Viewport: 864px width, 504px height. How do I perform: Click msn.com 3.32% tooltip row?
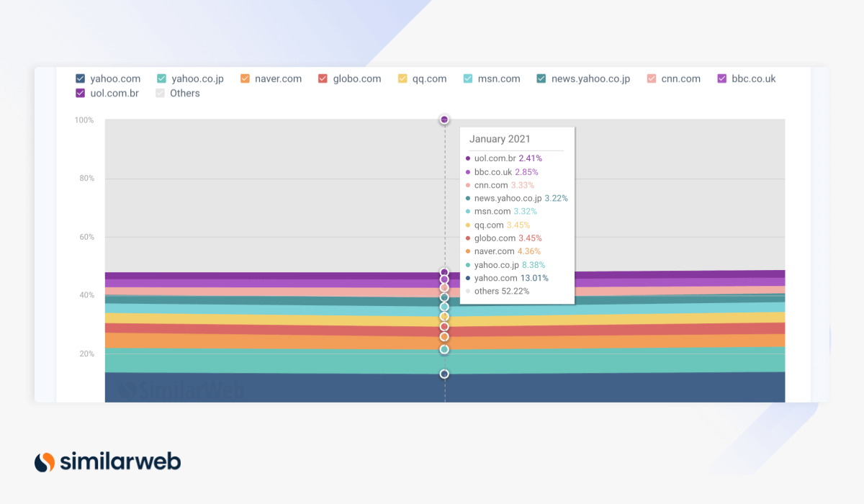coord(500,211)
